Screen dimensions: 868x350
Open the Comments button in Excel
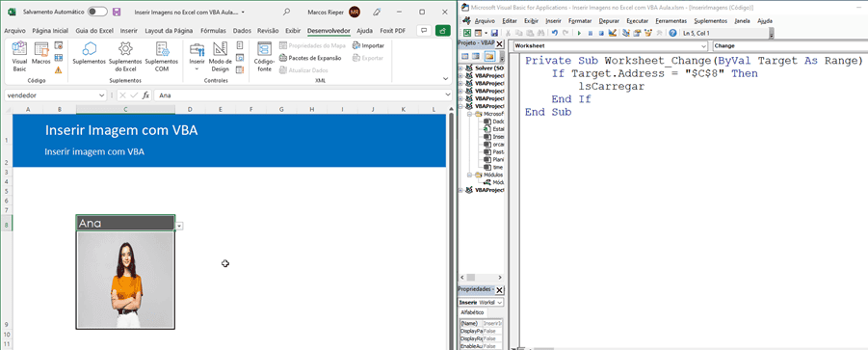click(x=424, y=31)
